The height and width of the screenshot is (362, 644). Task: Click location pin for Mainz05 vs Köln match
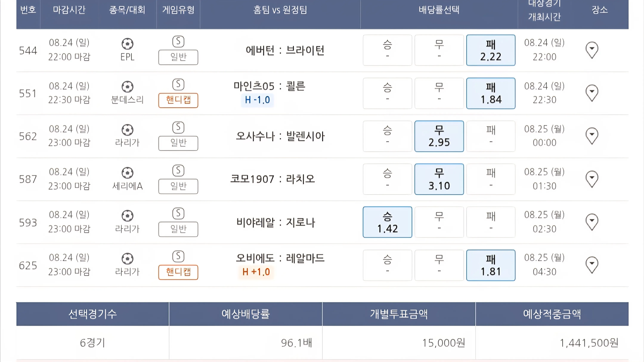pos(592,93)
